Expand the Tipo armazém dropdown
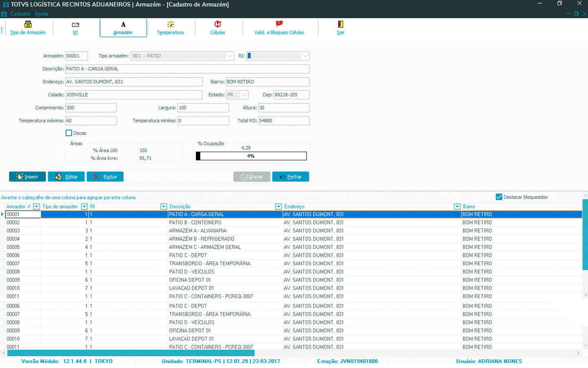588x368 pixels. click(230, 56)
